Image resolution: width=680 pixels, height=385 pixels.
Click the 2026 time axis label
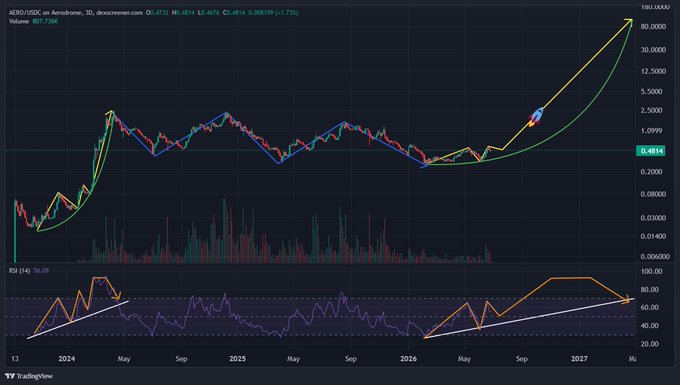point(408,359)
